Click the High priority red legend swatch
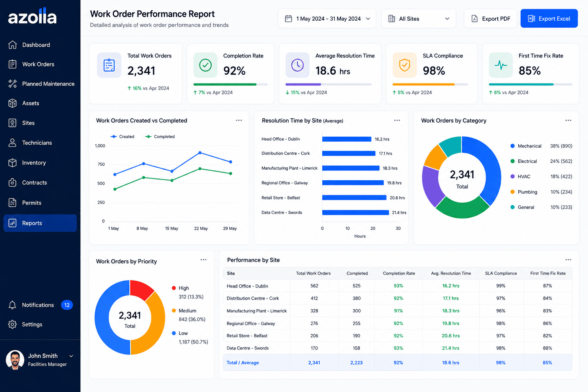The image size is (588, 392). click(x=174, y=288)
